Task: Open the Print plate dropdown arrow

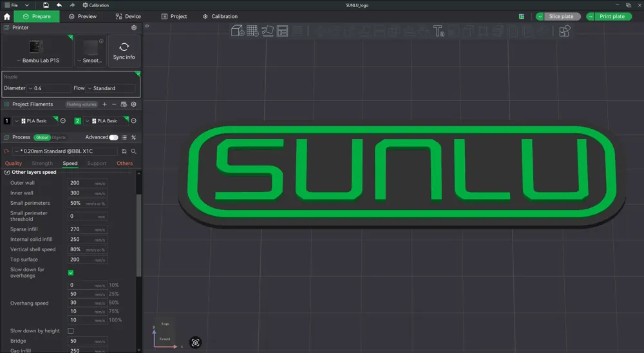Action: coord(590,17)
